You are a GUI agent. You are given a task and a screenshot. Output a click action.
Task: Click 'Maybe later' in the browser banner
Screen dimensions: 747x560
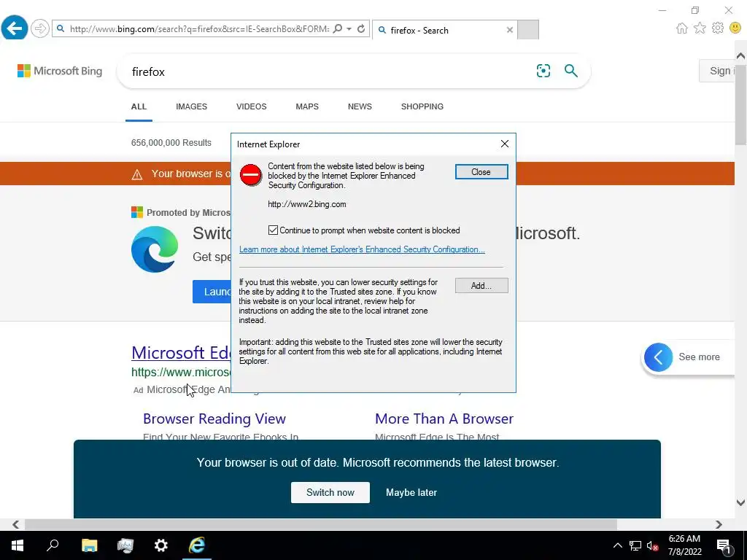(411, 492)
